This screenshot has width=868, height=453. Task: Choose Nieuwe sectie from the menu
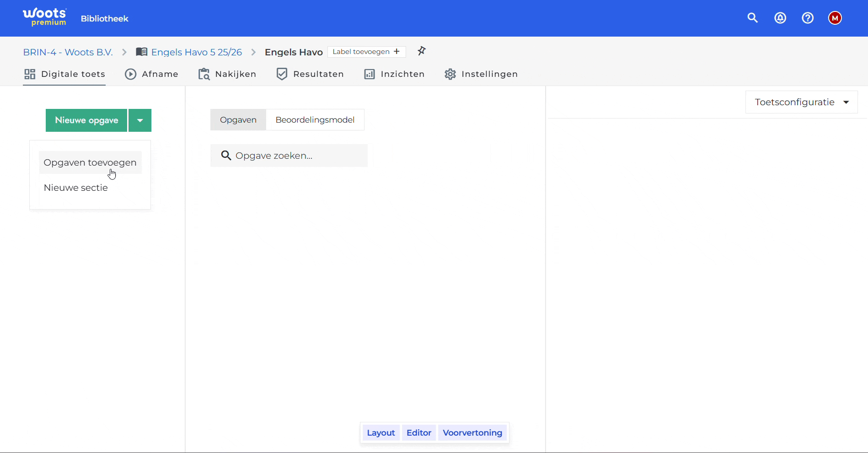[x=76, y=188]
